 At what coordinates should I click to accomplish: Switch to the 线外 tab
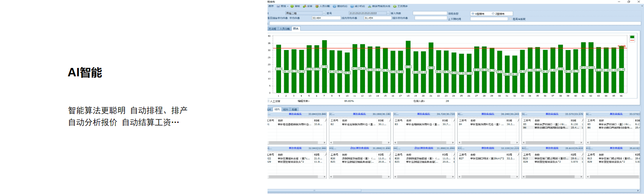click(285, 109)
